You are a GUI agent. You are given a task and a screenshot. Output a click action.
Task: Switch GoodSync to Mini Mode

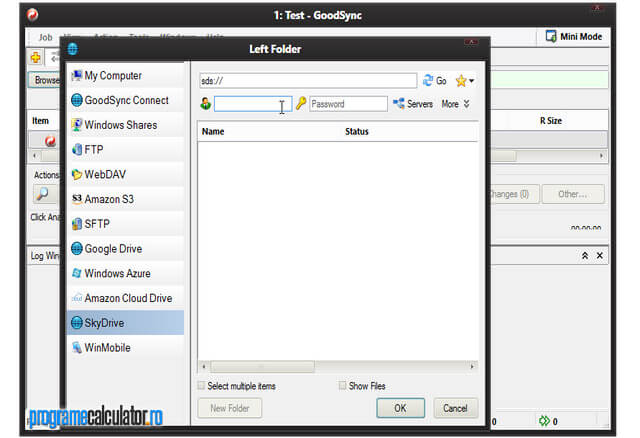tap(574, 37)
